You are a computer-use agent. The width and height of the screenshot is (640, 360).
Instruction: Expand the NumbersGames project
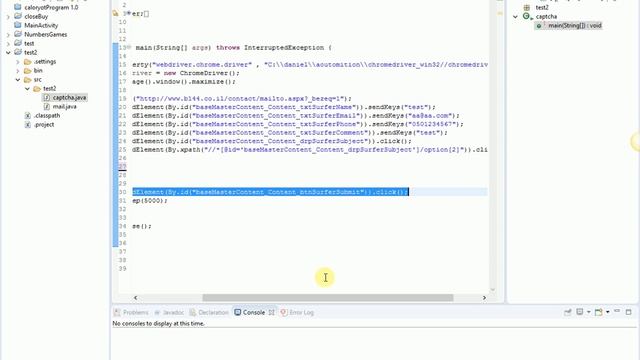click(x=8, y=35)
